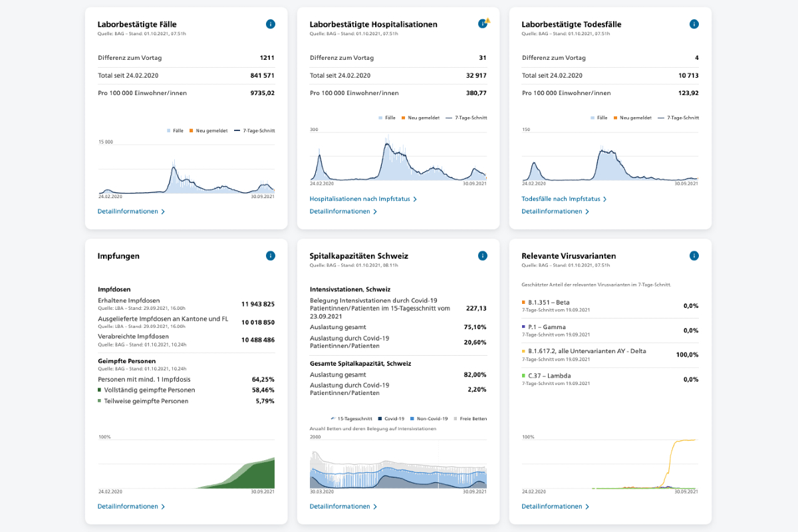The height and width of the screenshot is (532, 798).
Task: Click Gesamte Spitalkapazität Auslastung gesamt 82,00%
Action: point(475,375)
